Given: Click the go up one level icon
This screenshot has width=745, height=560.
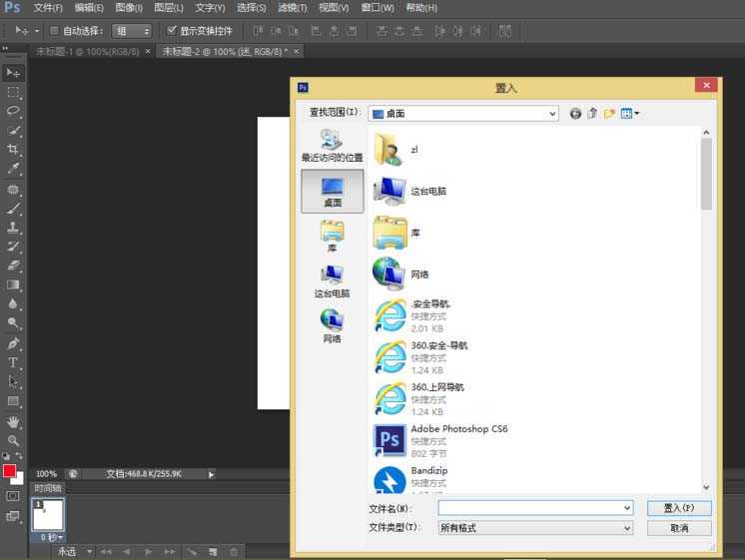Looking at the screenshot, I should [592, 114].
